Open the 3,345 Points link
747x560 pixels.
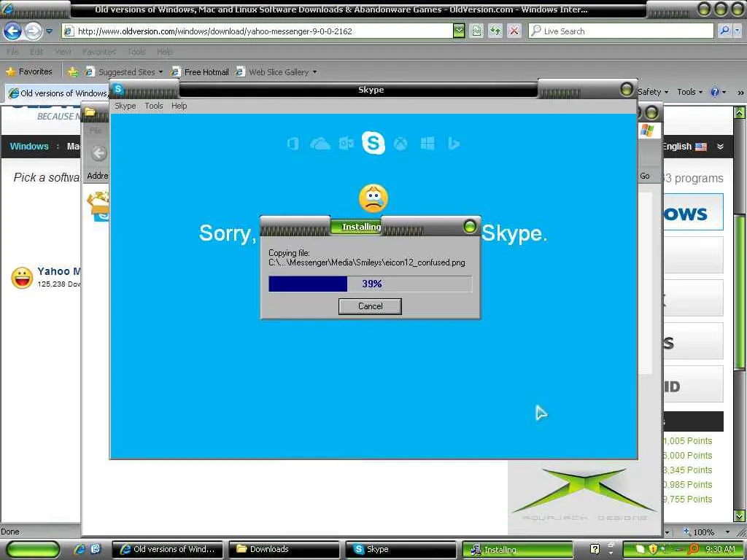688,470
